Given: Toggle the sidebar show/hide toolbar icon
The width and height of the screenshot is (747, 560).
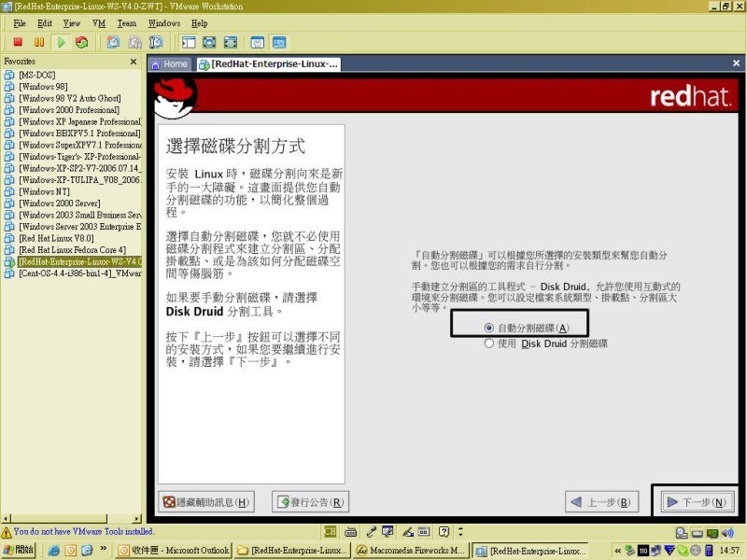Looking at the screenshot, I should pos(189,42).
